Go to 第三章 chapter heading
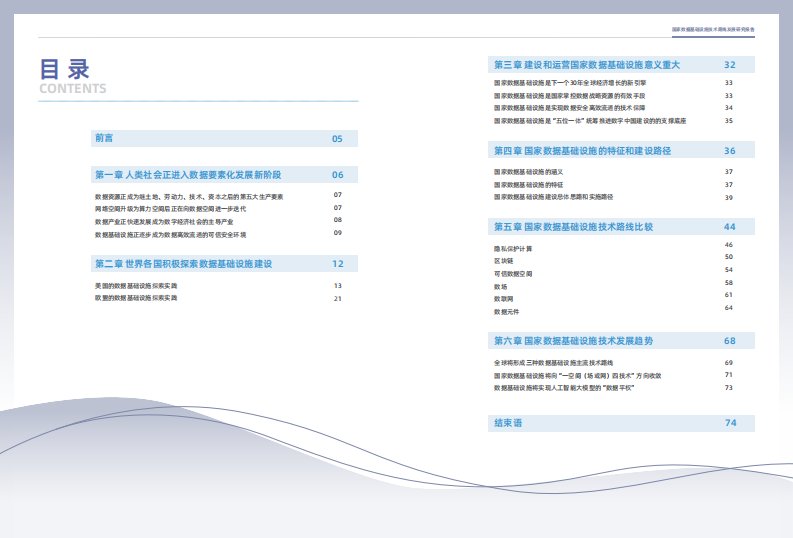This screenshot has height=538, width=793. (x=586, y=65)
